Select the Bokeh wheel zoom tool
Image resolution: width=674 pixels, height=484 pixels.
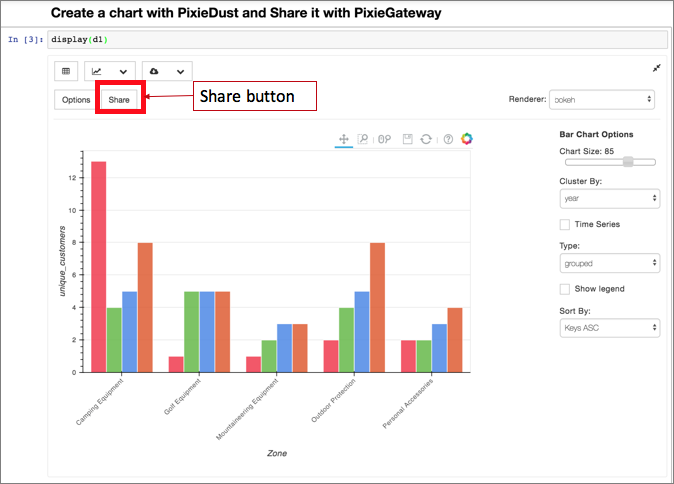[384, 139]
